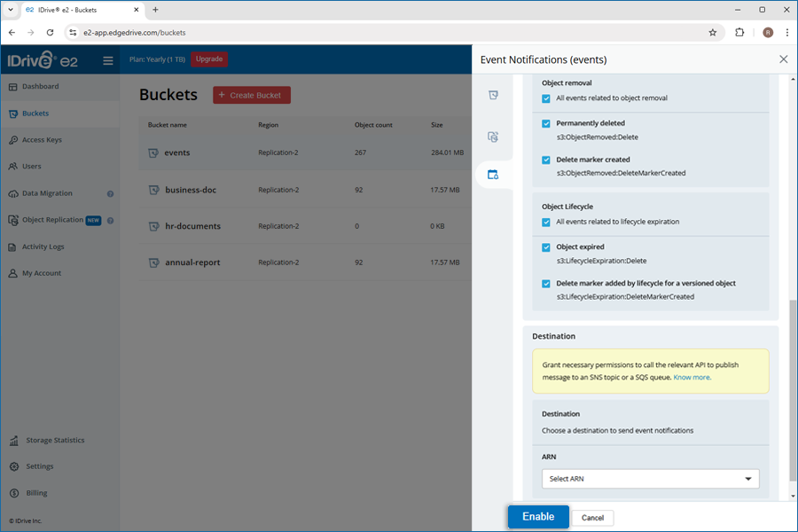Viewport: 798px width, 532px height.
Task: Click the Settings gear icon
Action: [14, 466]
